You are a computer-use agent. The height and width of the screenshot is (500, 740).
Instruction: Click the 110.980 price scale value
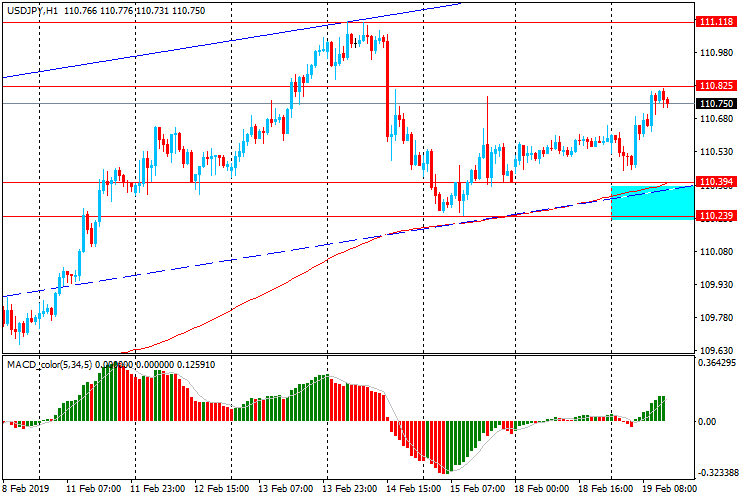717,52
